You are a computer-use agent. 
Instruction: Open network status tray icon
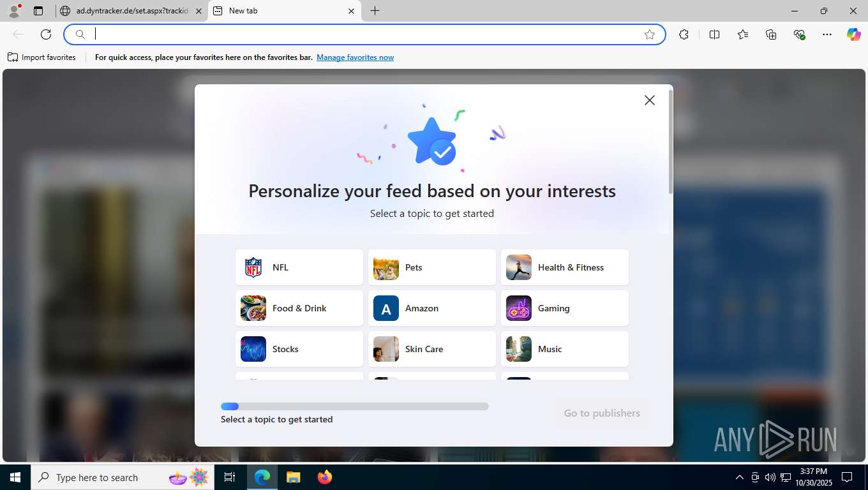[x=786, y=477]
